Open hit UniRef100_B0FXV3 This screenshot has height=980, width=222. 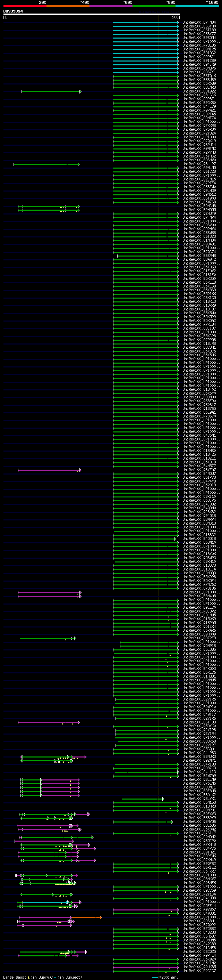[199, 814]
